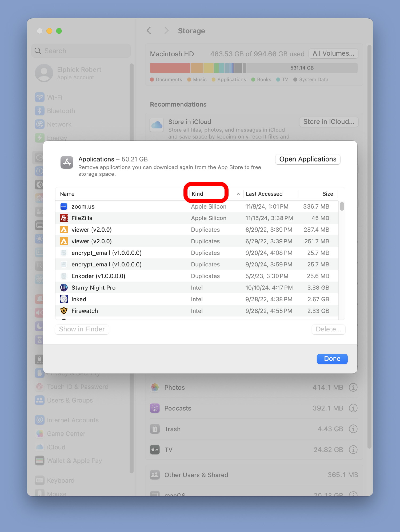Click the applications list scrollbar thumb
Image resolution: width=400 pixels, height=532 pixels.
(342, 206)
